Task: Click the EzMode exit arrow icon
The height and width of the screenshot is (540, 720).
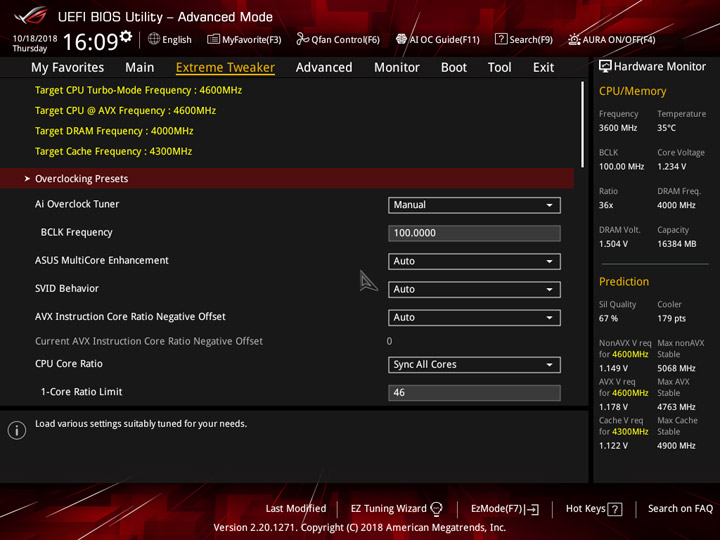Action: pyautogui.click(x=533, y=509)
